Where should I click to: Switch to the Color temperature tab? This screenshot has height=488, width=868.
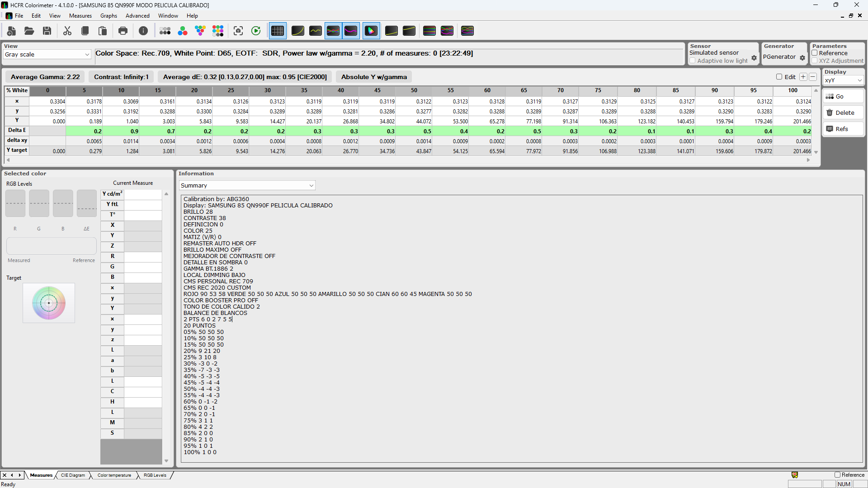[114, 475]
